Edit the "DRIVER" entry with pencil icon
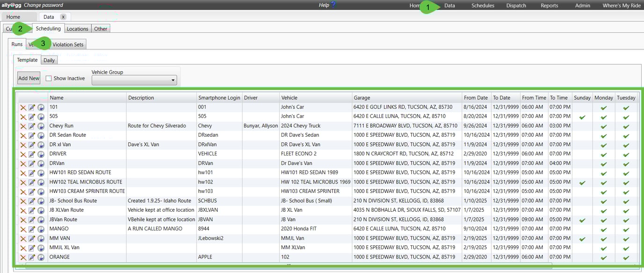The image size is (644, 273). 31,154
